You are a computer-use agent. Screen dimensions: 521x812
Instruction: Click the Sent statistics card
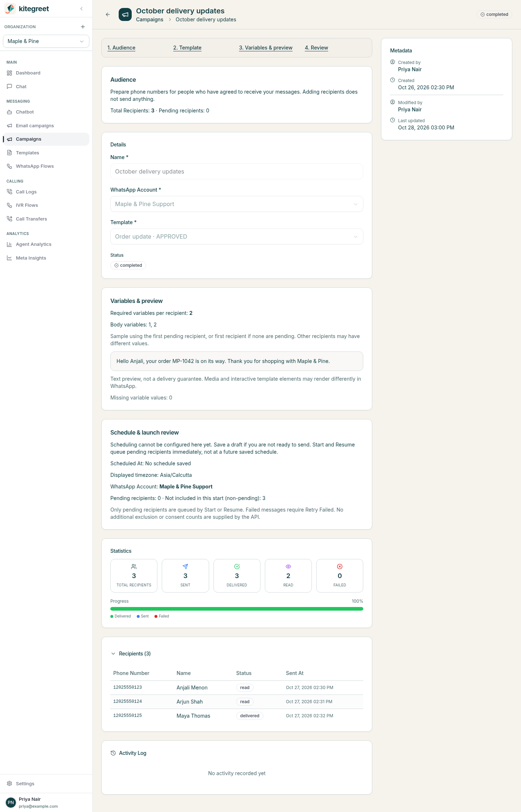[185, 576]
